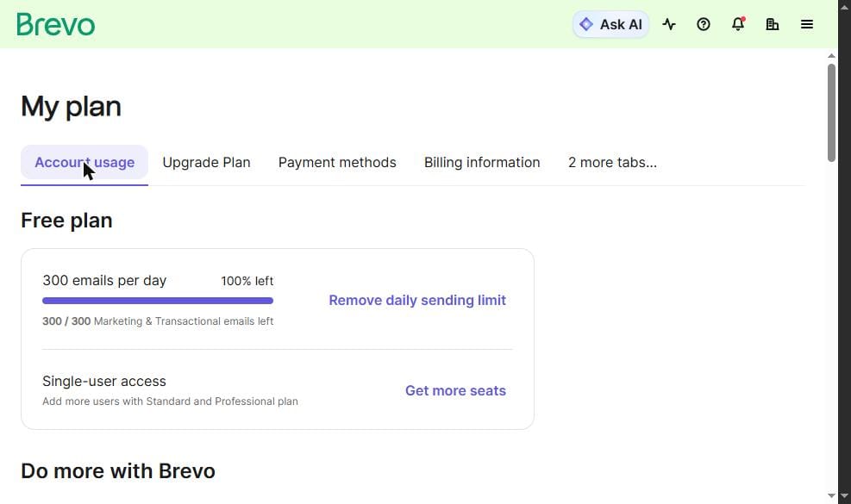Click the 300 / 300 emails left text
851x504 pixels.
[x=158, y=321]
